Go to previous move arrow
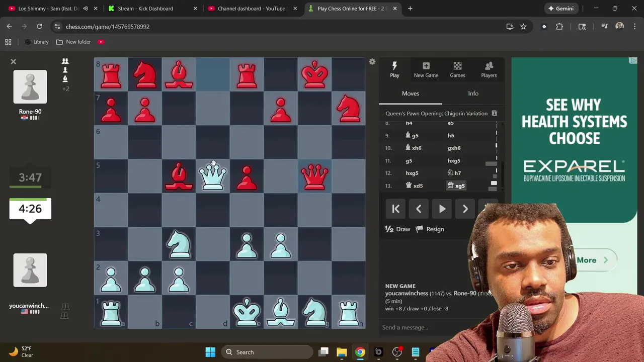 [419, 209]
